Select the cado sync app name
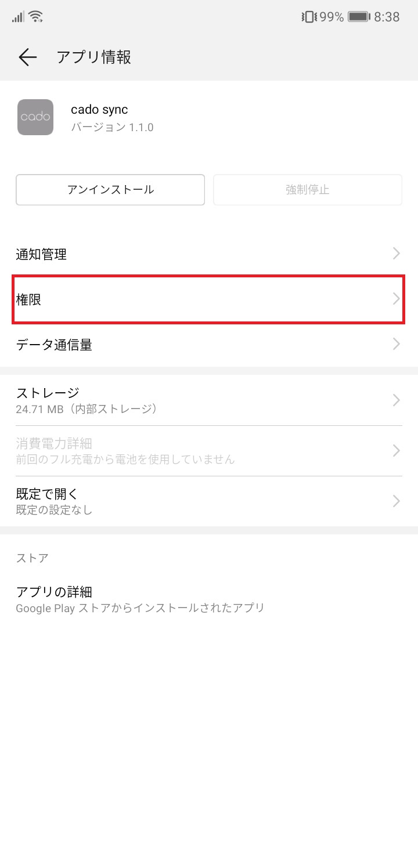Viewport: 418px width, 868px height. point(99,109)
